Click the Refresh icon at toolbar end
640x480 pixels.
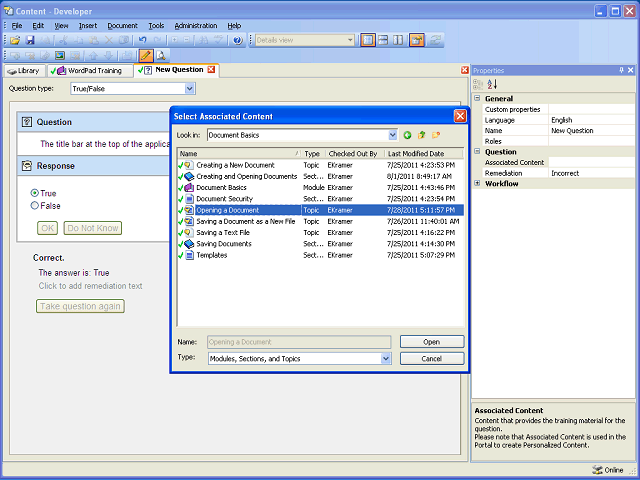point(435,40)
